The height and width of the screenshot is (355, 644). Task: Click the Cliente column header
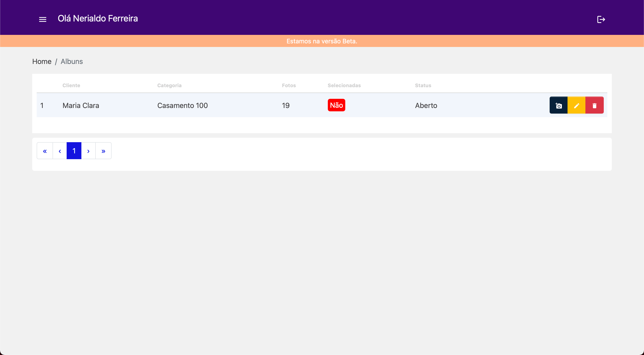[71, 85]
